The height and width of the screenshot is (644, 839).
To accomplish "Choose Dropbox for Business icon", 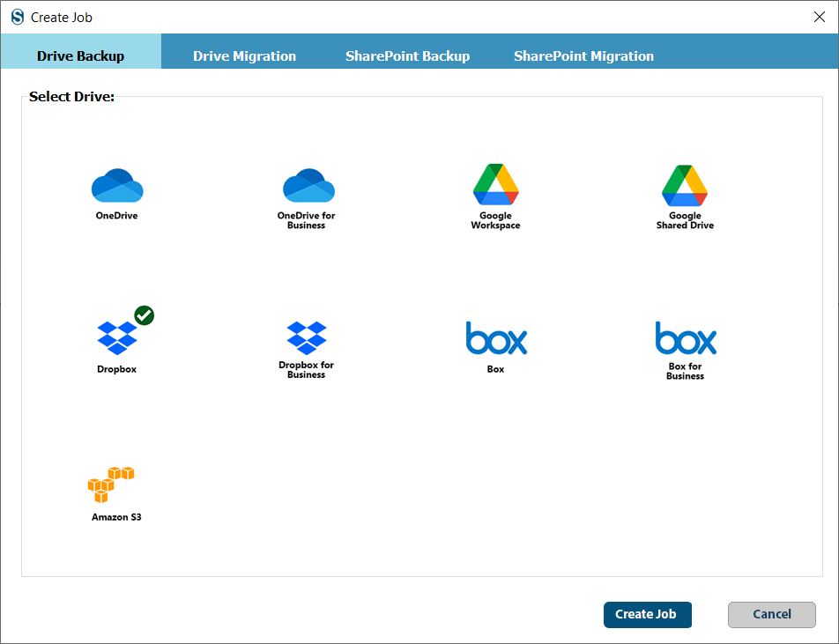I will 307,337.
